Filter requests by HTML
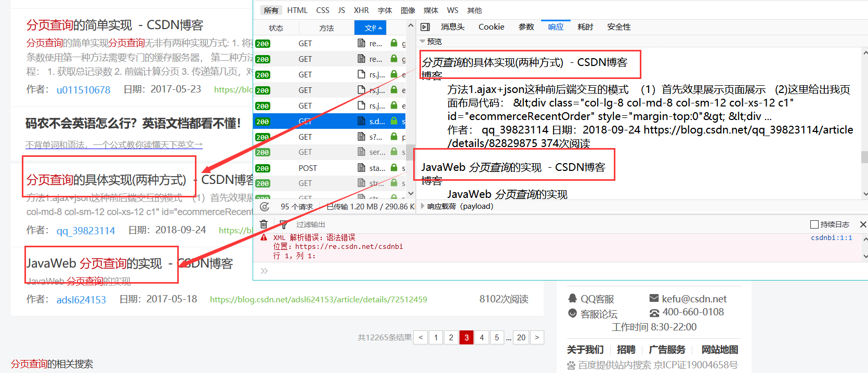 297,10
